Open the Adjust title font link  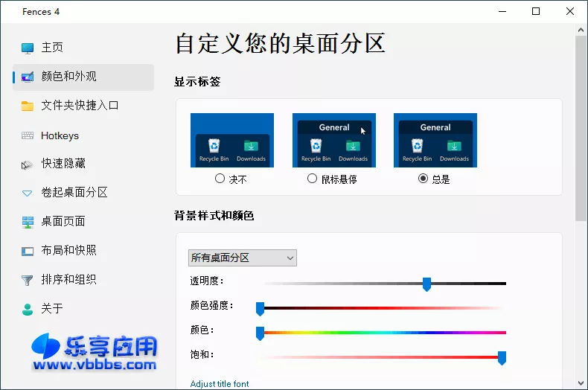[220, 384]
